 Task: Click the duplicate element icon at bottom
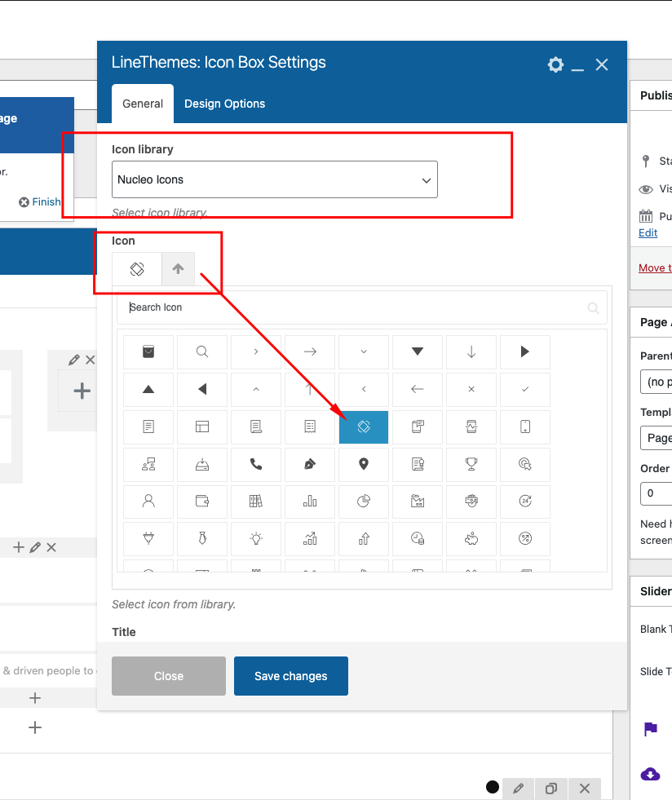551,789
